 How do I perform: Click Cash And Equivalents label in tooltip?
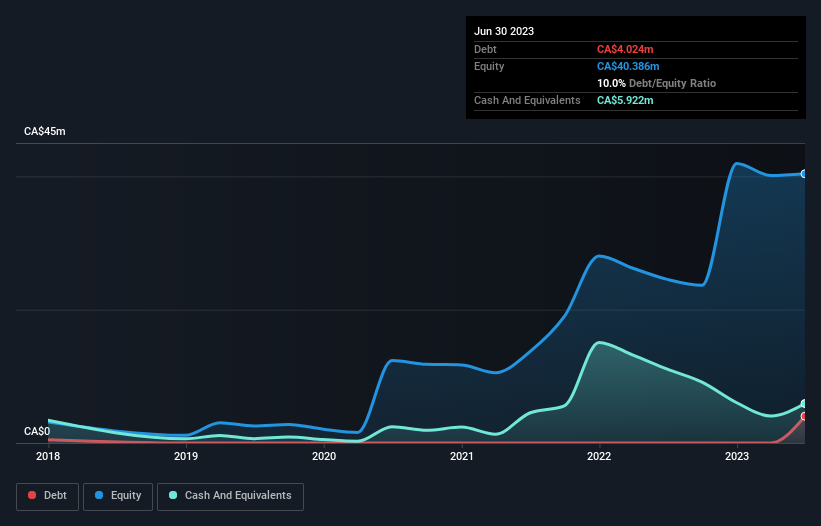click(527, 100)
